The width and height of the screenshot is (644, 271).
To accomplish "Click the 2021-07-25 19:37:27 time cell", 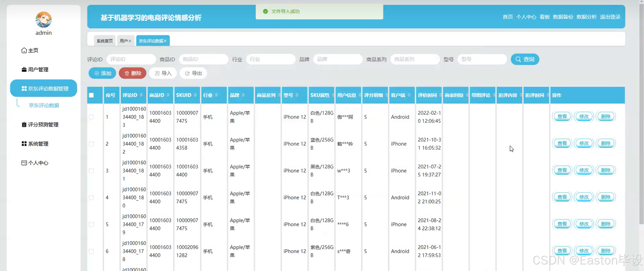I will click(x=429, y=170).
